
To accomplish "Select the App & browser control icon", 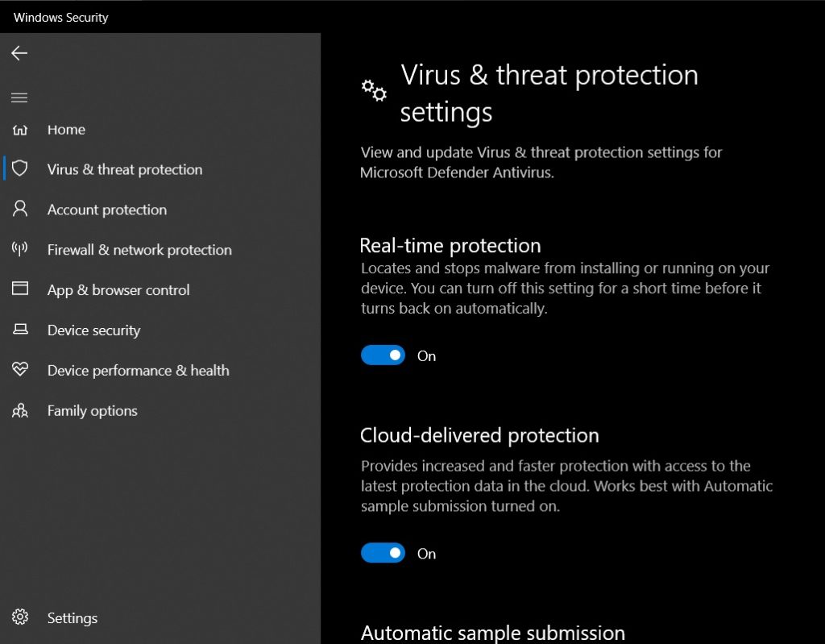I will [x=19, y=289].
